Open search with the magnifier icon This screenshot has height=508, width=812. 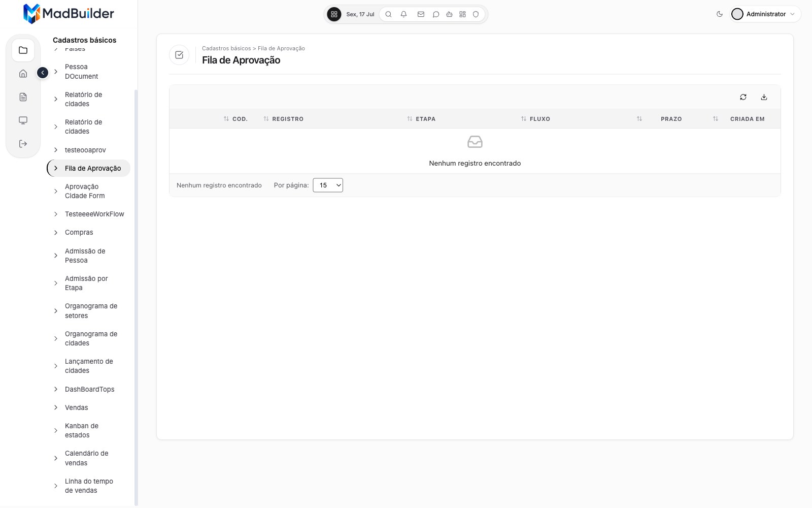pyautogui.click(x=388, y=14)
